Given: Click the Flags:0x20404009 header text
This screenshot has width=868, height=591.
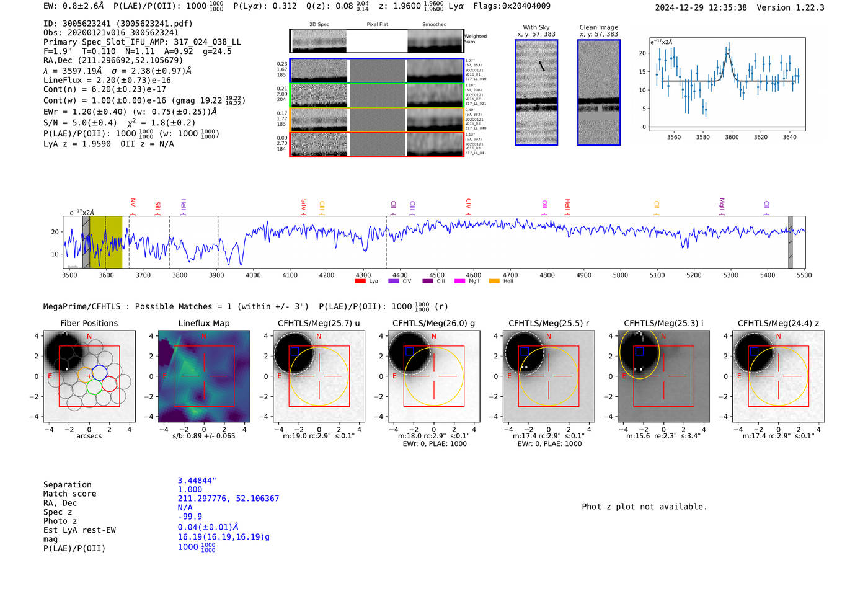Looking at the screenshot, I should pos(511,6).
